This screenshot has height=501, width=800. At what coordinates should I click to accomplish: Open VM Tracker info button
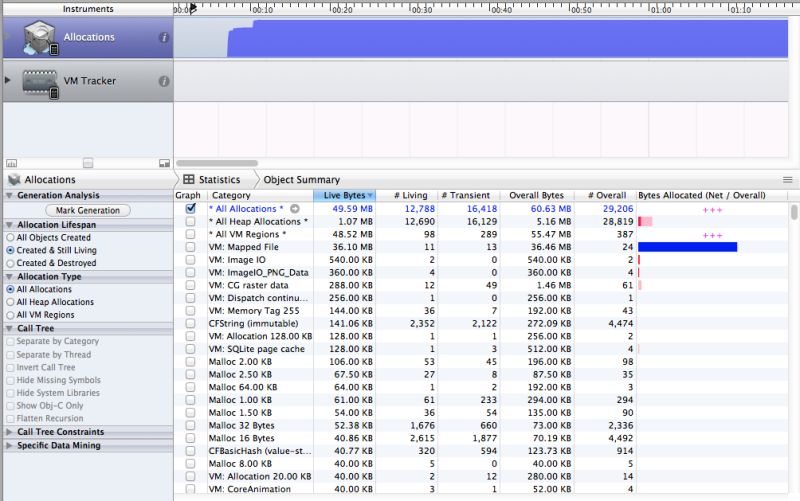pos(164,81)
